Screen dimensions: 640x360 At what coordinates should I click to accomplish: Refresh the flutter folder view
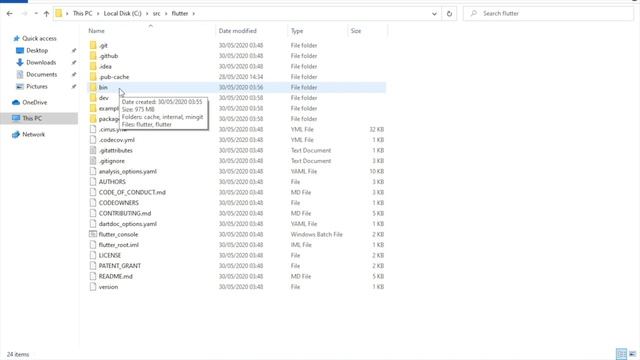click(x=449, y=13)
